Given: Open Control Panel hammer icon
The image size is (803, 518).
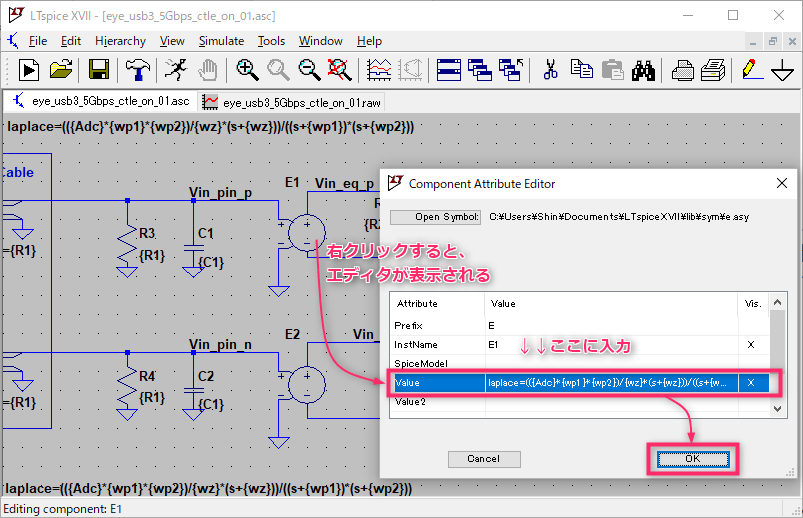Looking at the screenshot, I should [x=137, y=70].
